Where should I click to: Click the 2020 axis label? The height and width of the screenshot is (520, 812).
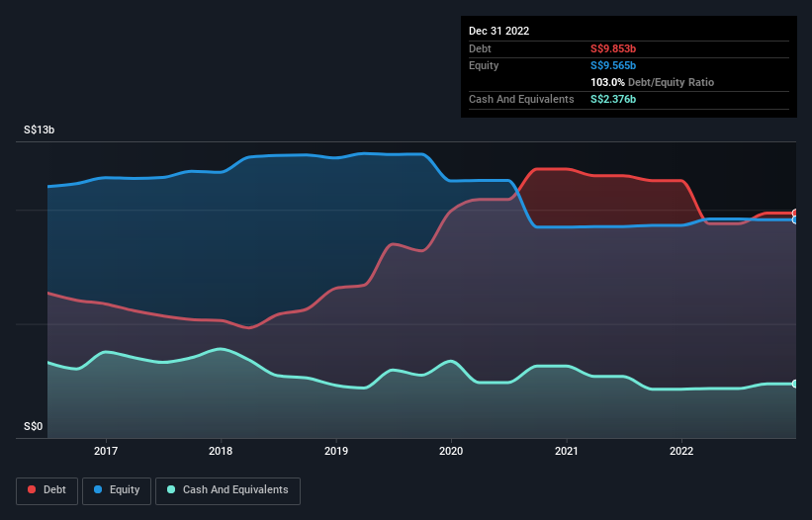[x=451, y=451]
